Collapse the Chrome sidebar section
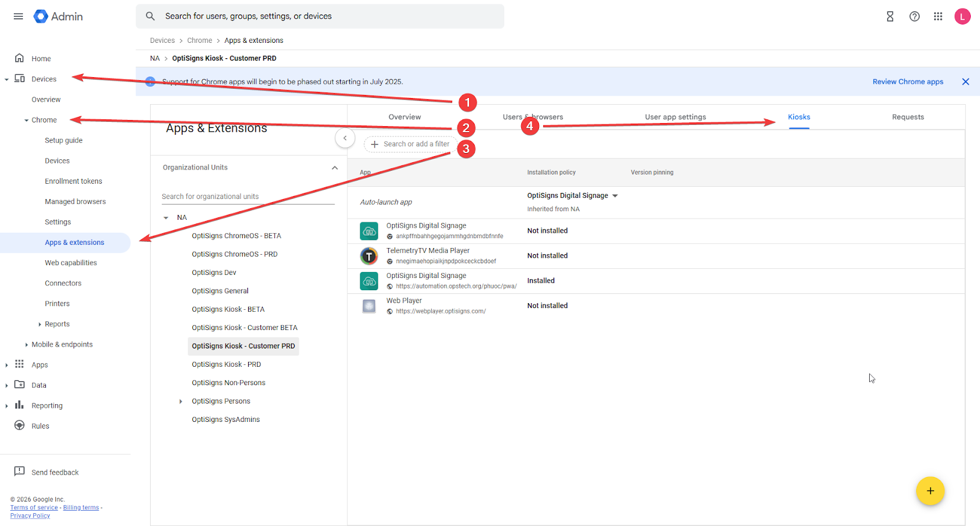This screenshot has width=980, height=526. [x=26, y=120]
